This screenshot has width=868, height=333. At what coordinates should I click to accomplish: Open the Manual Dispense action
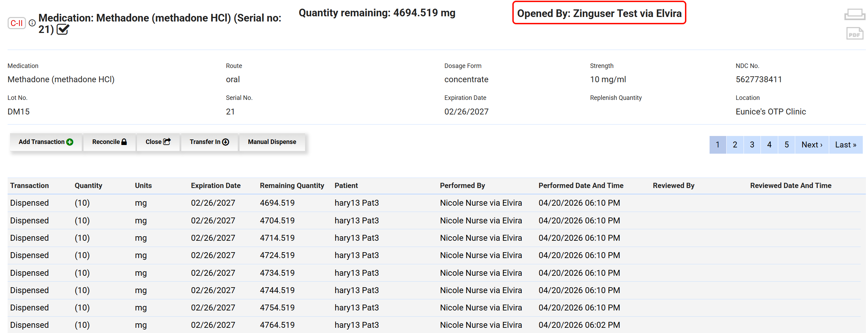click(x=272, y=142)
